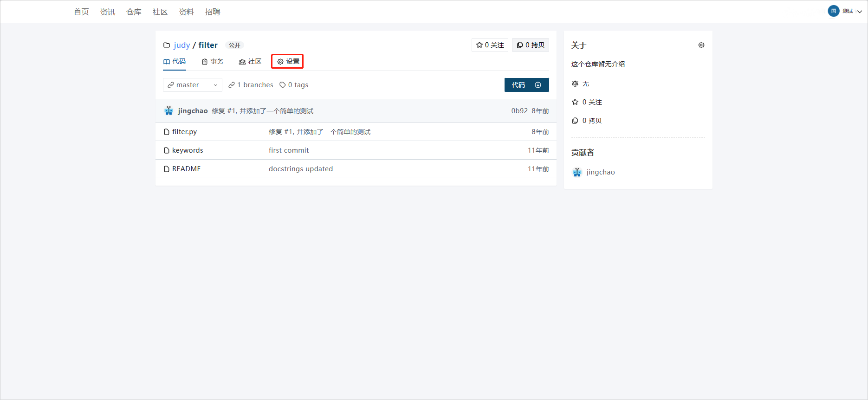Screen dimensions: 868x400
Task: Open the 社区 repository tab
Action: click(250, 61)
